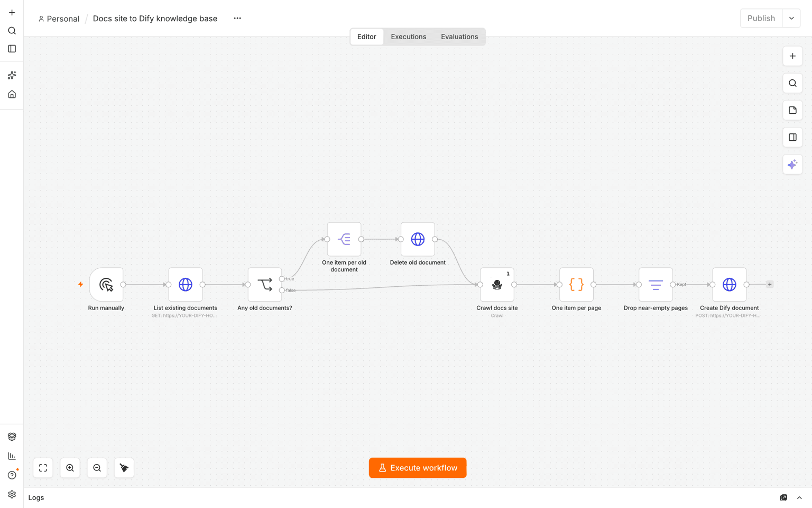Select the Crawl docs site node

(x=497, y=285)
